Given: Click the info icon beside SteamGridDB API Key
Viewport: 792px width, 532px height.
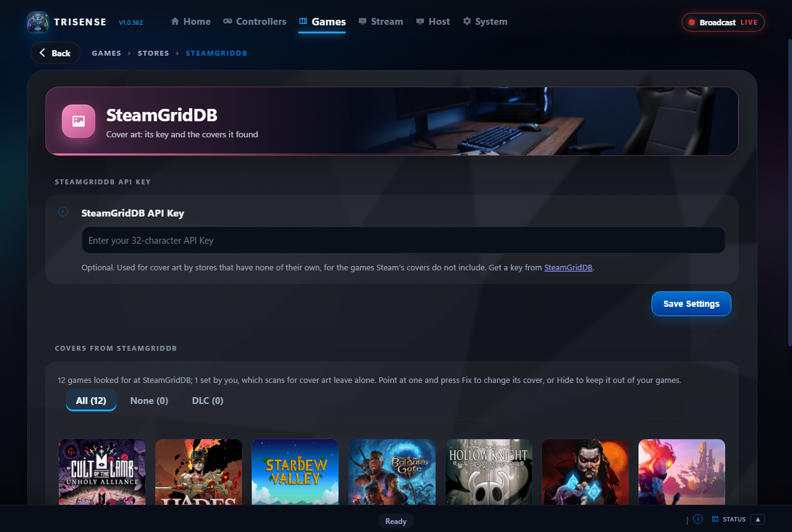Looking at the screenshot, I should [62, 212].
